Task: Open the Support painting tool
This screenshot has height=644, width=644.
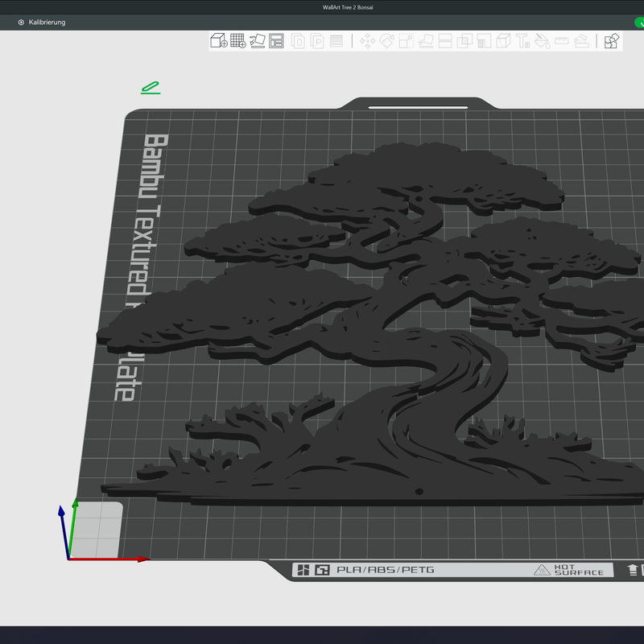Action: pyautogui.click(x=485, y=41)
